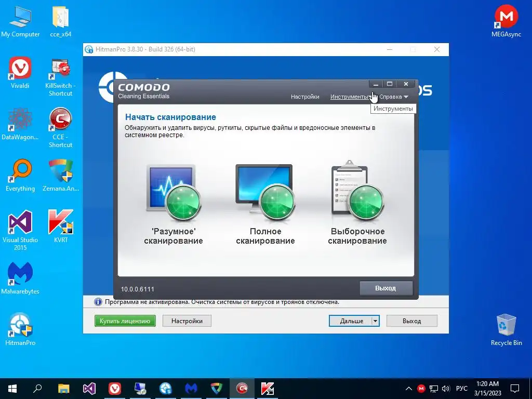
Task: Open Zemana AntiMalware desktop icon
Action: click(x=61, y=176)
